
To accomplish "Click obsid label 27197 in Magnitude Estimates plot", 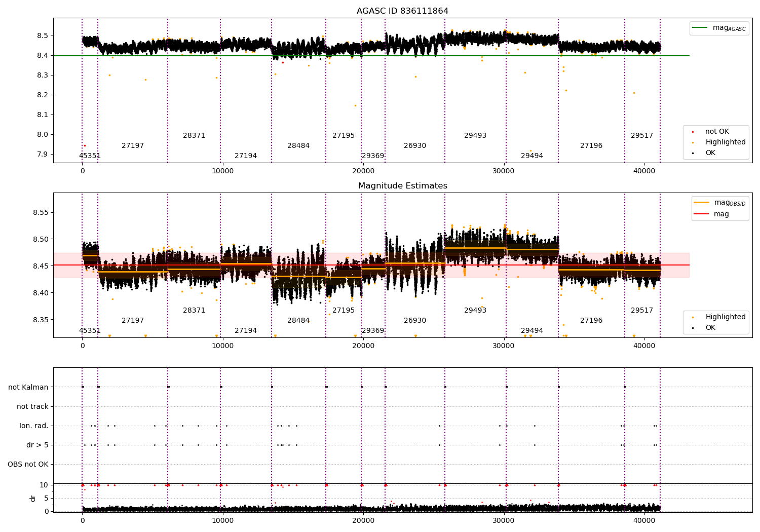I will [x=133, y=321].
